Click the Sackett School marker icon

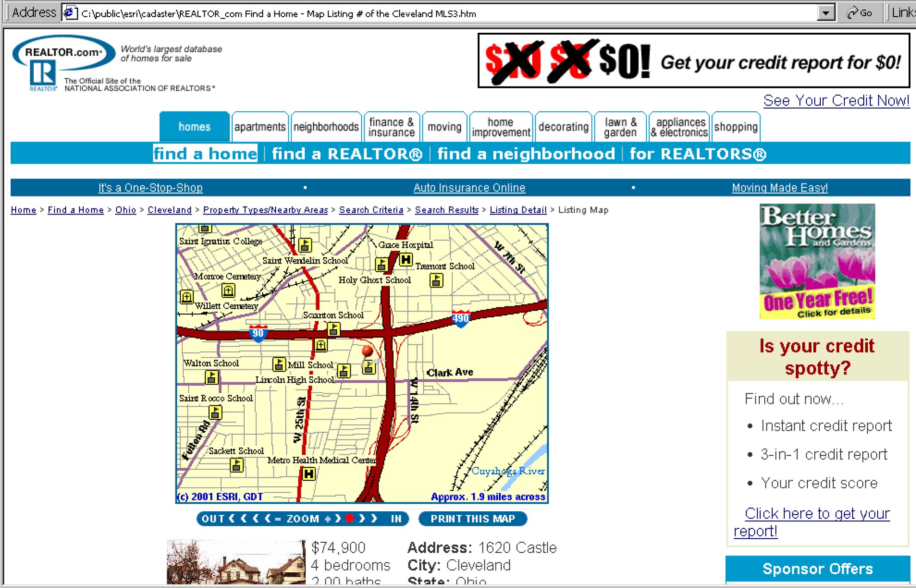point(237,465)
